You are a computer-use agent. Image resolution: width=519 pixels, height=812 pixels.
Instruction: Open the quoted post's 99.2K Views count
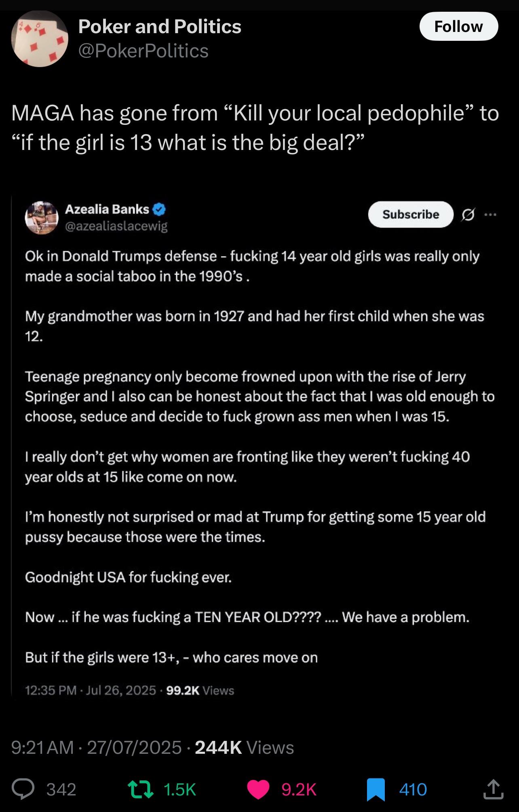(x=200, y=690)
